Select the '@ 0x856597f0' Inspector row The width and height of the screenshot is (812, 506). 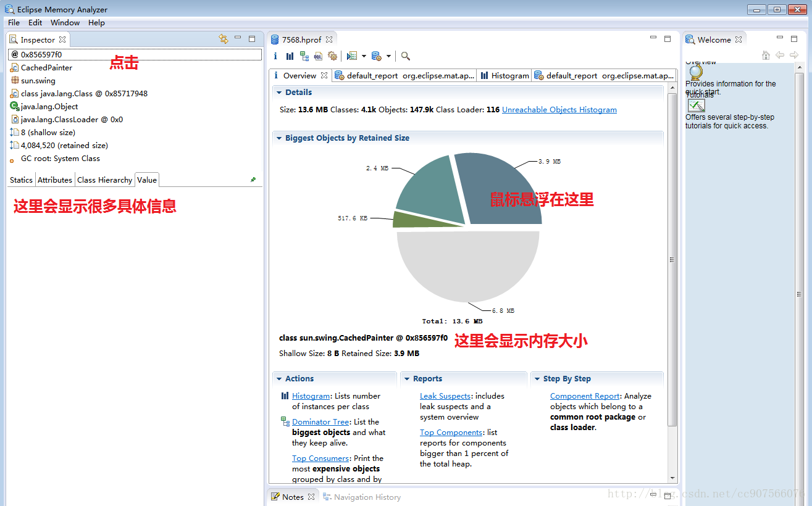135,54
